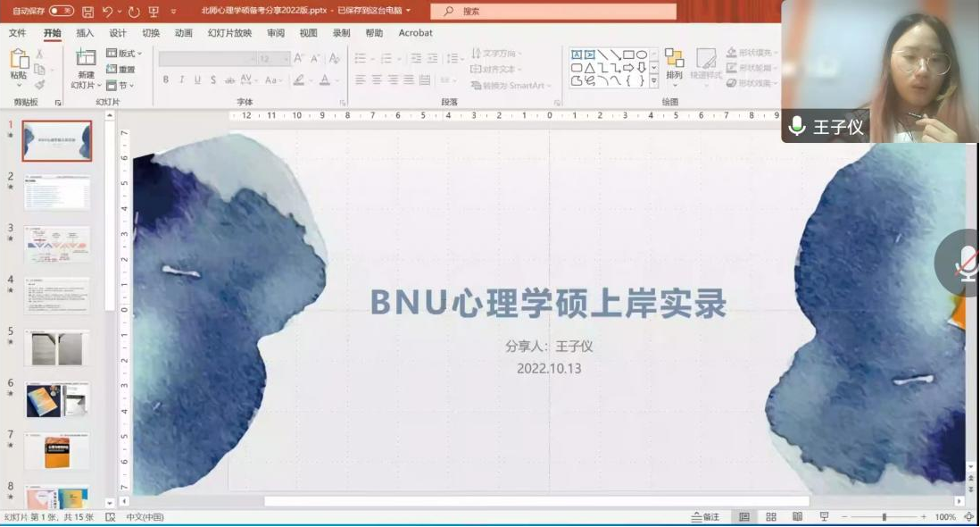Click the New Slide (新建幻灯片) icon
The width and height of the screenshot is (980, 527).
click(86, 60)
